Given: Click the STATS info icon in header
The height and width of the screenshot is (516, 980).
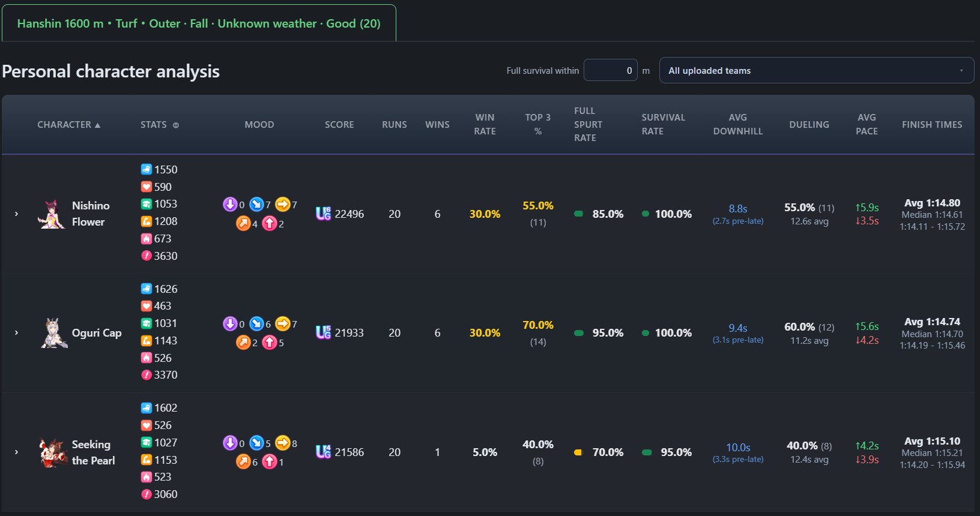Looking at the screenshot, I should [176, 125].
